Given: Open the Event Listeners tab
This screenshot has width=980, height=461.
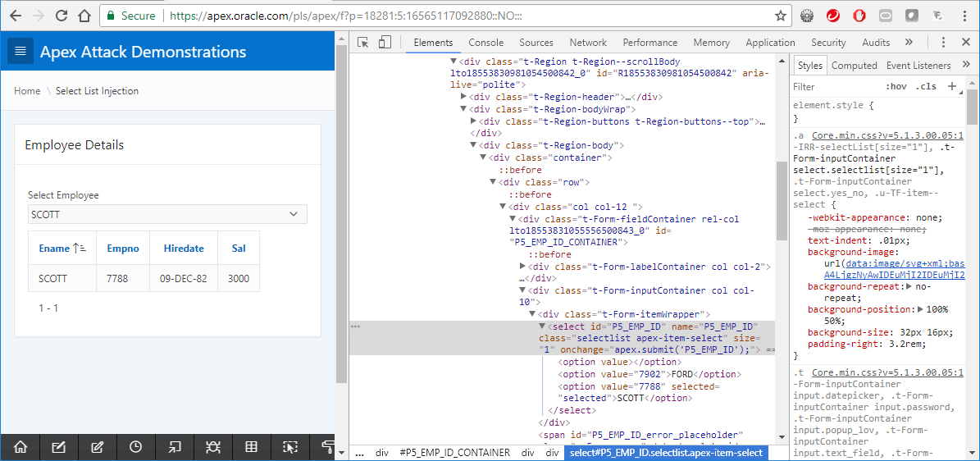Looking at the screenshot, I should click(x=918, y=65).
